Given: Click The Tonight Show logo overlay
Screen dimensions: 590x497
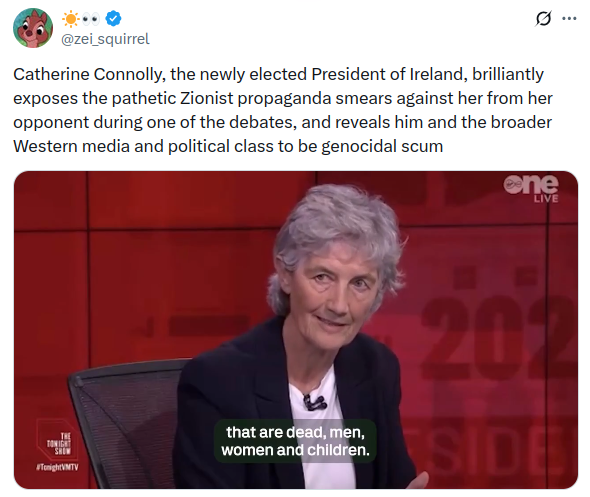Looking at the screenshot, I should point(57,440).
